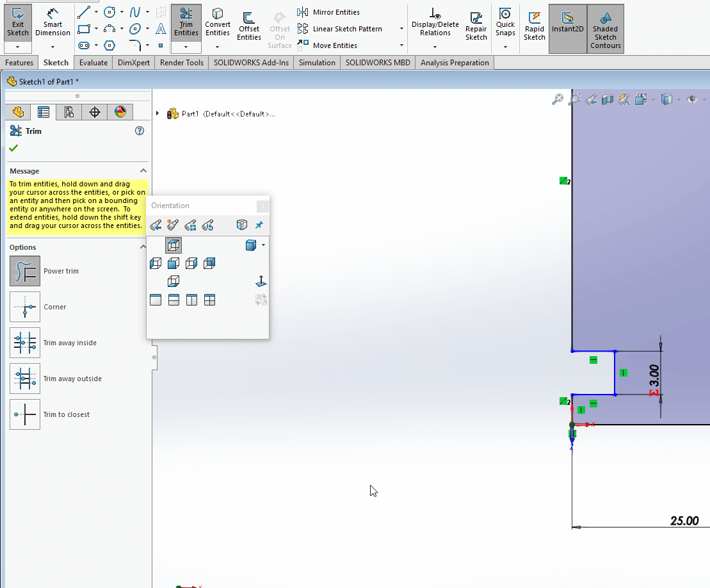
Task: Click Move Entities
Action: tap(327, 45)
